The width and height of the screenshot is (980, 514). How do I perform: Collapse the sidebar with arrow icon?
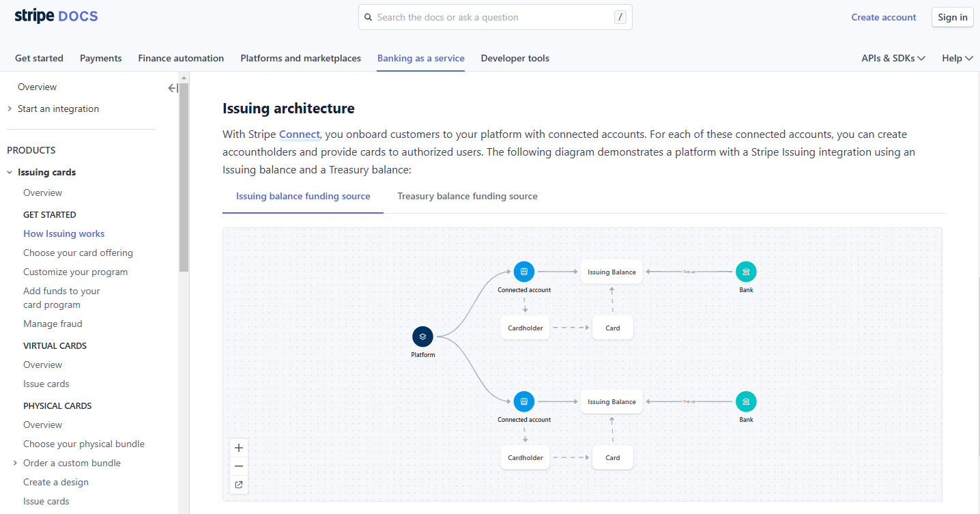click(x=173, y=88)
